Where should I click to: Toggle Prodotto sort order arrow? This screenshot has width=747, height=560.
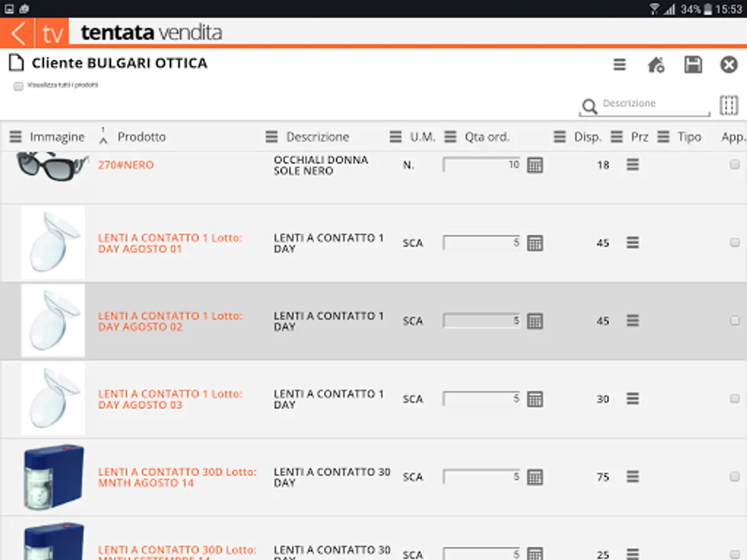[x=103, y=137]
